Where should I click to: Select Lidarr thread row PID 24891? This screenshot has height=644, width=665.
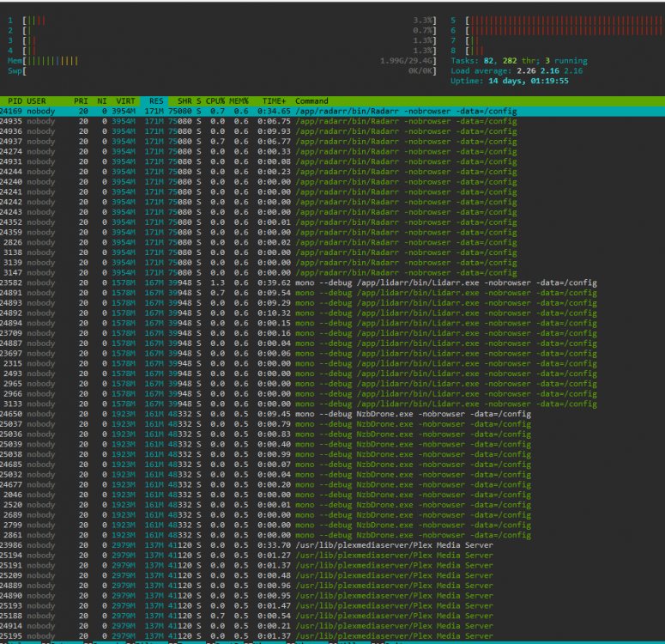point(333,293)
